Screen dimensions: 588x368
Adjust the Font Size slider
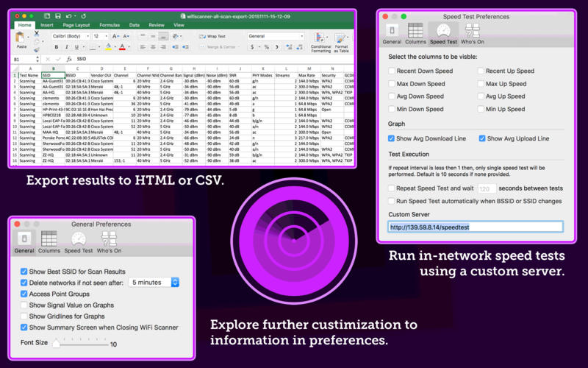click(x=57, y=343)
